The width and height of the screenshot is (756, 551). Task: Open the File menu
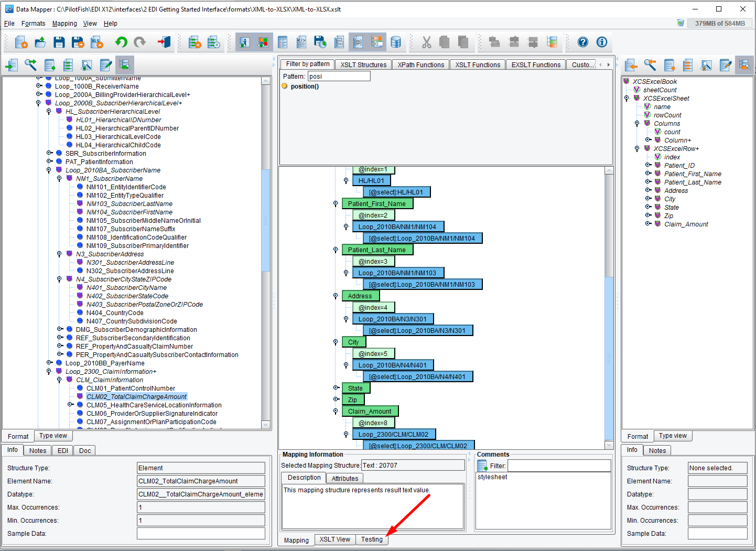coord(9,24)
